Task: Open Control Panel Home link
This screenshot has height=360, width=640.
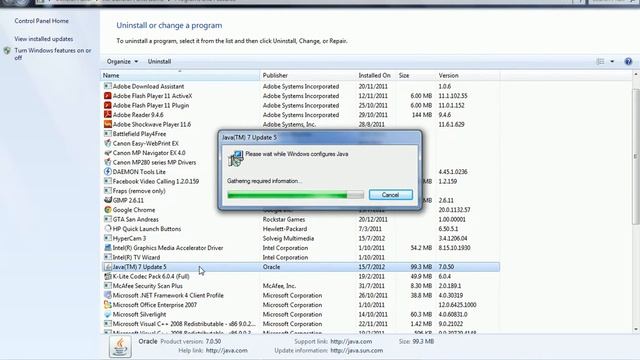Action: [x=41, y=21]
